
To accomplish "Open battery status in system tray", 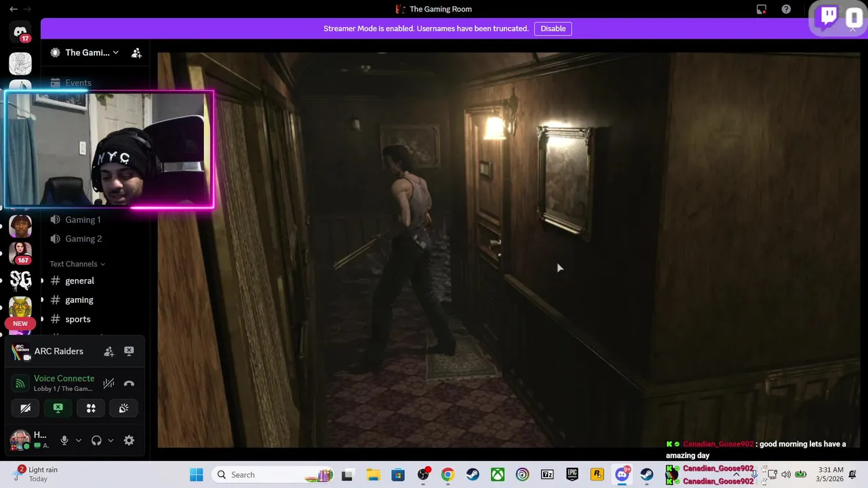I will [801, 474].
